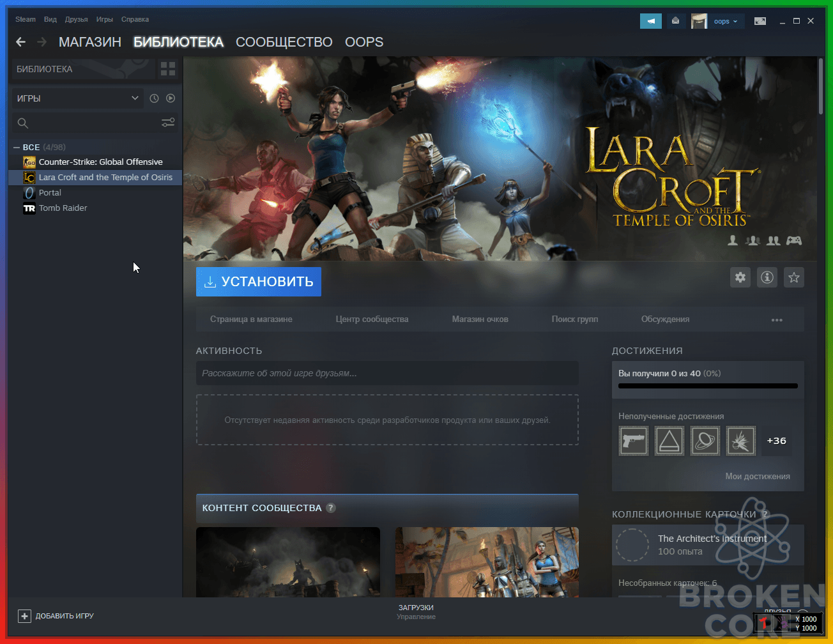Click the Counter-Strike game icon
Viewport: 833px width, 644px height.
(29, 162)
